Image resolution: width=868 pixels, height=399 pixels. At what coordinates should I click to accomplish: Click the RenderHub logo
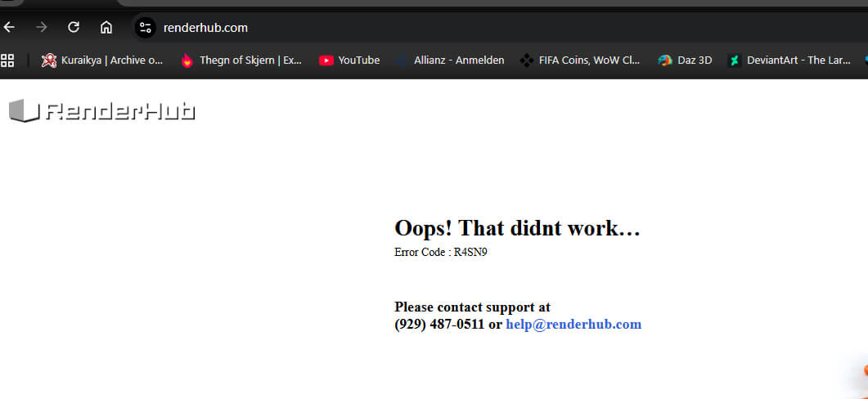[x=102, y=110]
